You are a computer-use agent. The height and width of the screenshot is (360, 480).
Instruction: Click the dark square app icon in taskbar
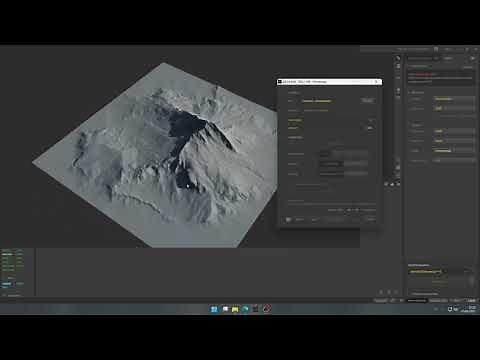[256, 309]
